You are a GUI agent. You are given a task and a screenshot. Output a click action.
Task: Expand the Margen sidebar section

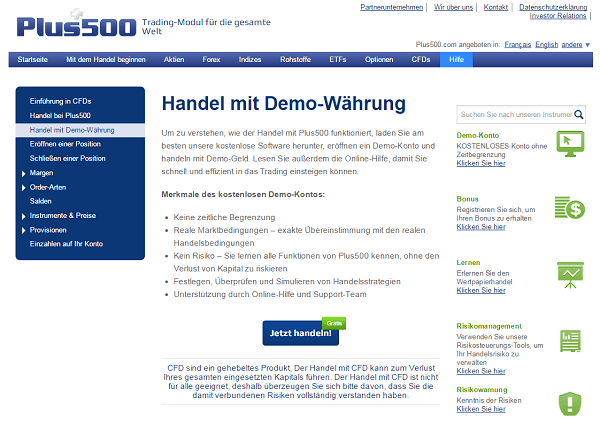(23, 173)
